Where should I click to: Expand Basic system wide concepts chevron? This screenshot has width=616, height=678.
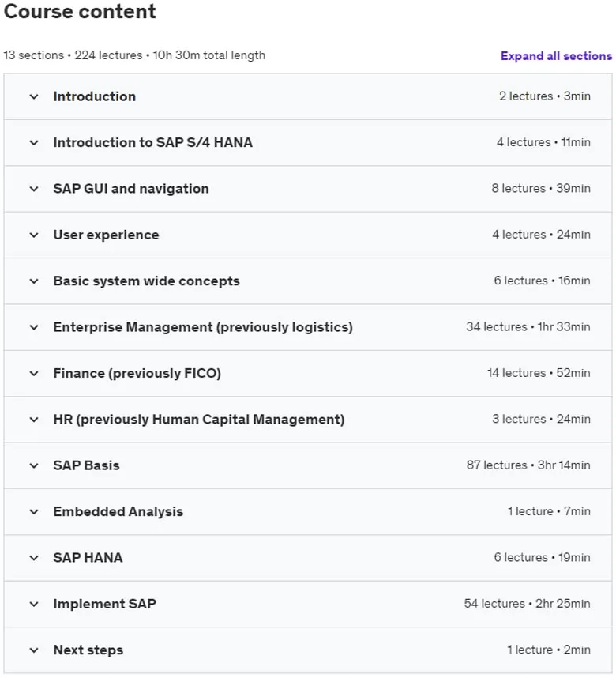pyautogui.click(x=34, y=281)
